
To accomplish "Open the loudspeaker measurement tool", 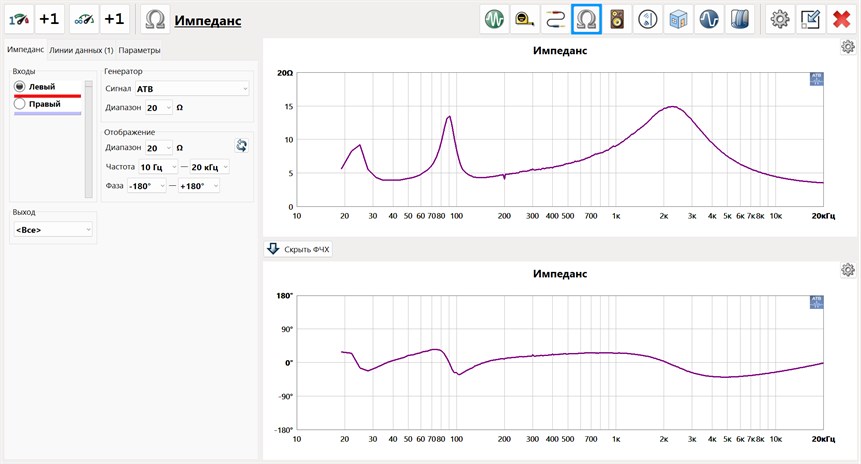I will pyautogui.click(x=617, y=18).
